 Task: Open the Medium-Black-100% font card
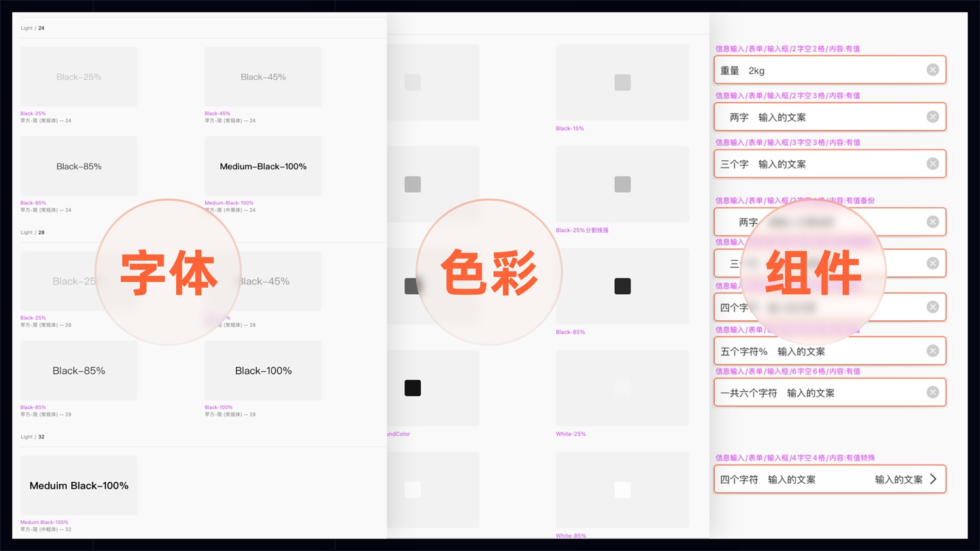pyautogui.click(x=263, y=166)
